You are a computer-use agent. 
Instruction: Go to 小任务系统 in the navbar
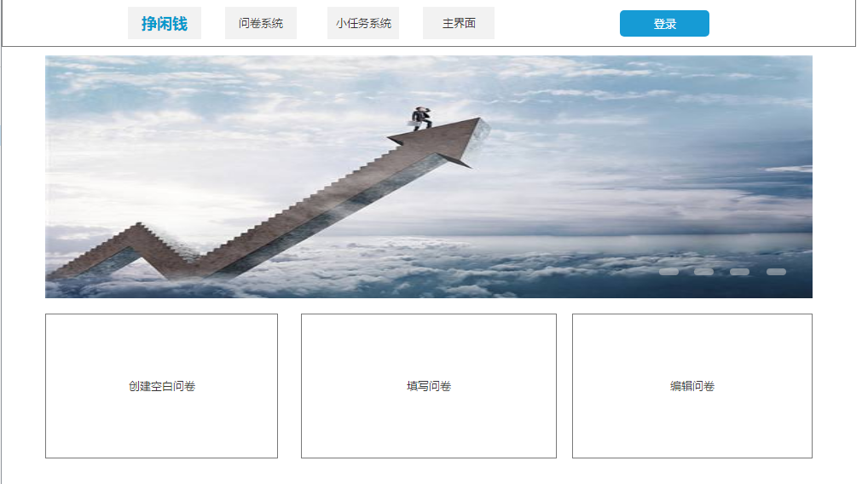tap(363, 23)
